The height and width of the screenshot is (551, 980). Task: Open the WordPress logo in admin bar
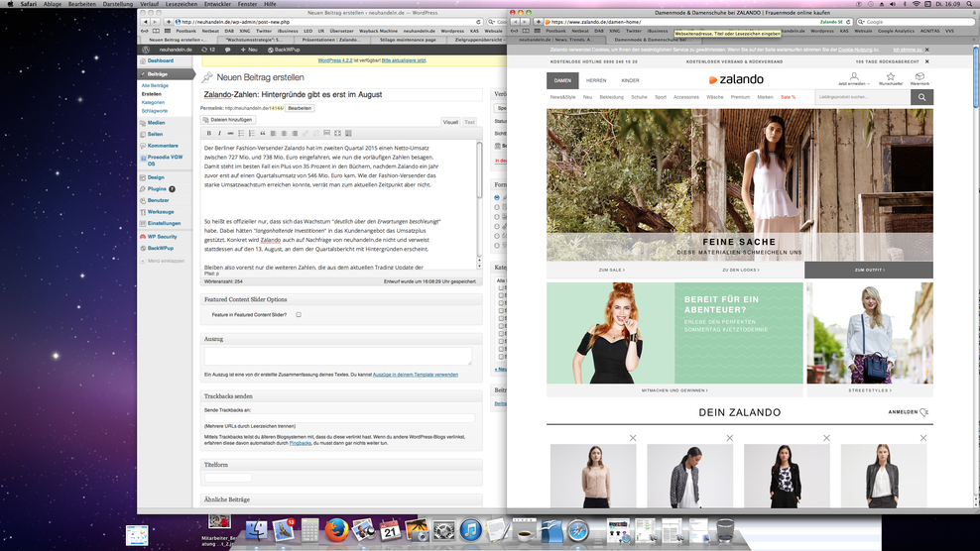pos(146,50)
